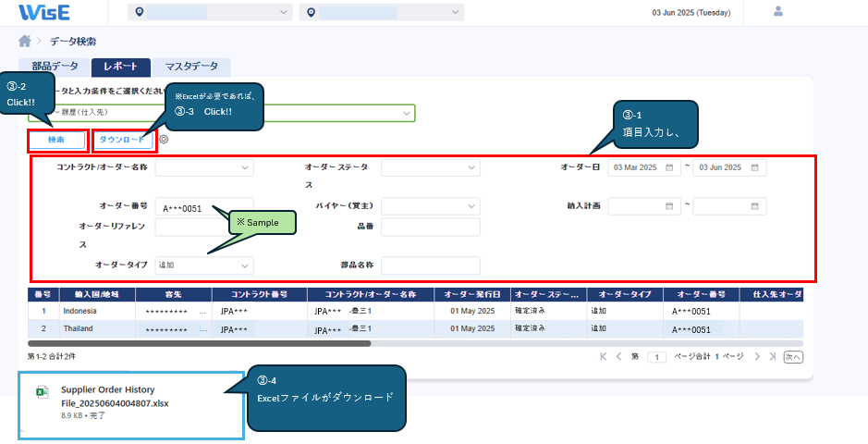Viewport: 868px width, 444px height.
Task: Click the settings gear next to ダウンロード
Action: 164,140
